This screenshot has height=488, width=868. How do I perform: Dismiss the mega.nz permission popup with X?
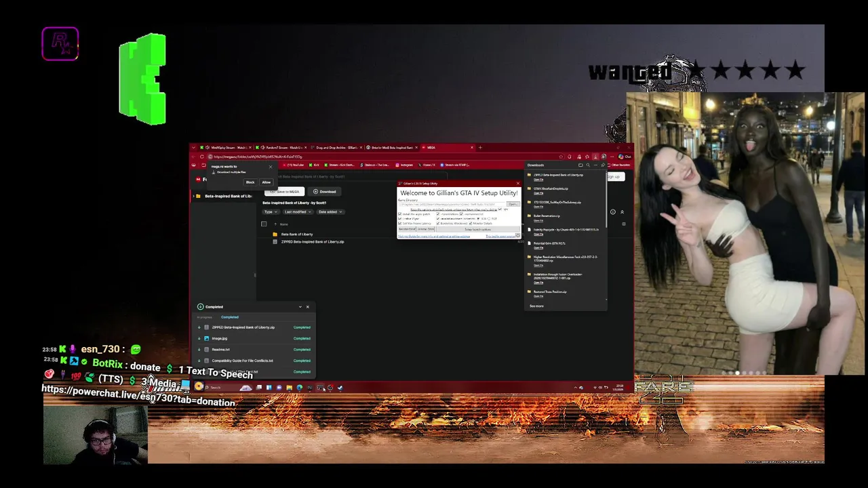(270, 167)
